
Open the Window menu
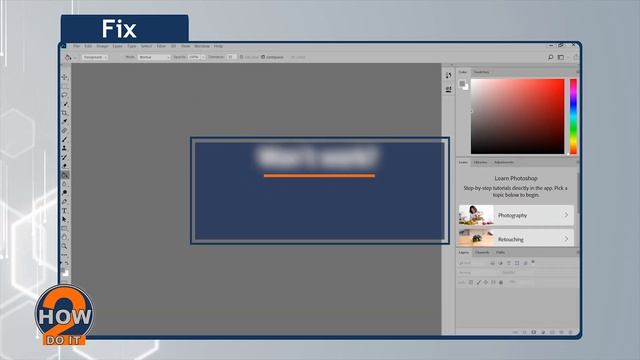click(x=202, y=46)
